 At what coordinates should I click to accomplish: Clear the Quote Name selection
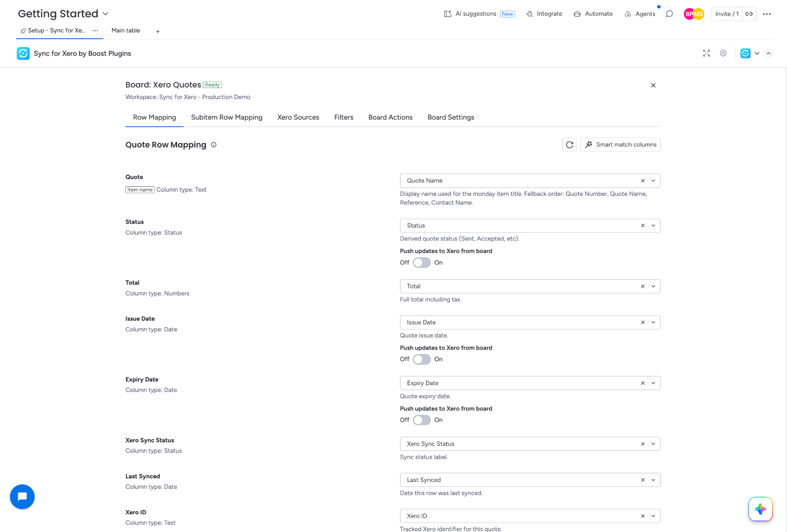pos(643,181)
